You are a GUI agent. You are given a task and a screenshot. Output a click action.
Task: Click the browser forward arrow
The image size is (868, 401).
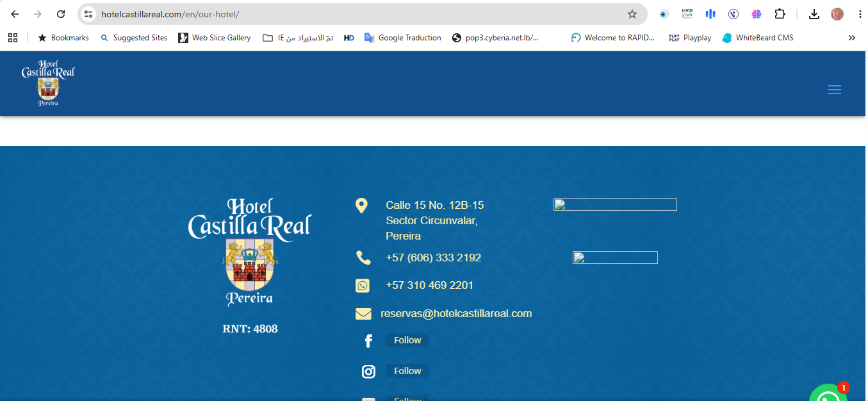coord(38,14)
